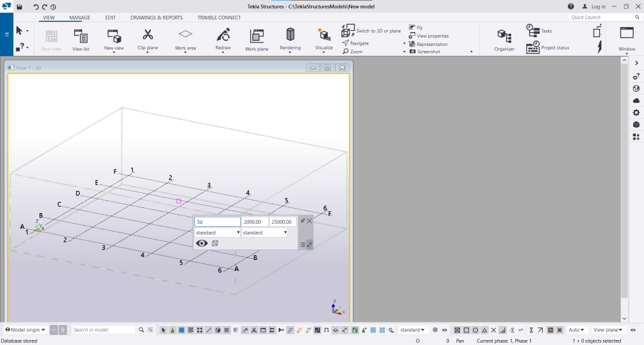Toggle snap to center points circle
This screenshot has width=644, height=345.
(x=475, y=330)
